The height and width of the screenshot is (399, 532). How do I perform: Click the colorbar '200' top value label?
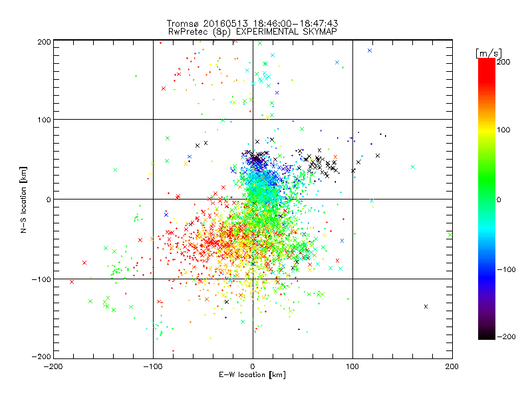(503, 62)
